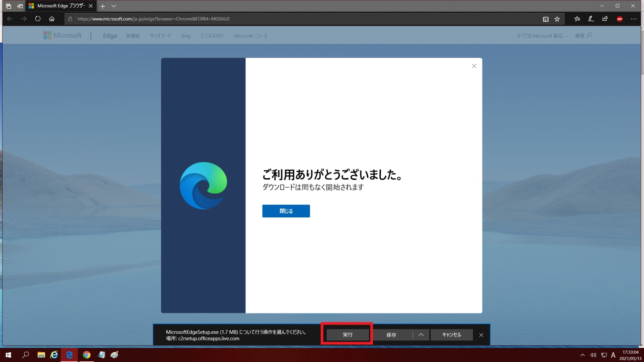Click the 閉じる button
This screenshot has width=644, height=362.
[286, 211]
